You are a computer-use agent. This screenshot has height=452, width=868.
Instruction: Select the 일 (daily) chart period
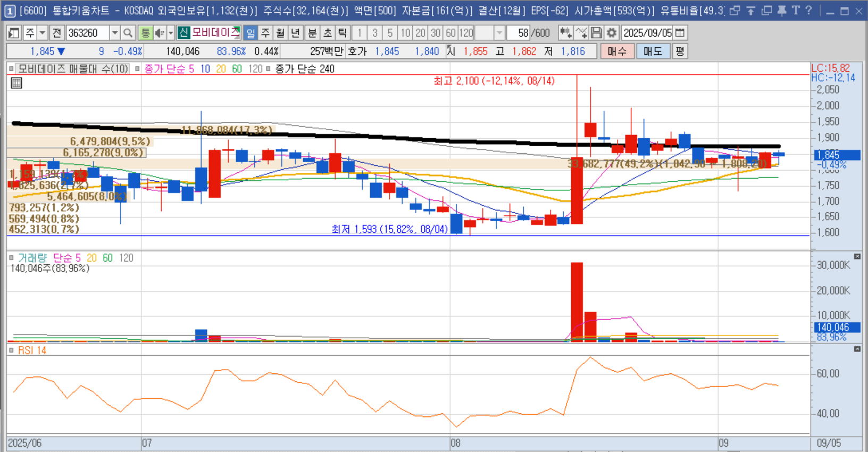click(x=251, y=33)
